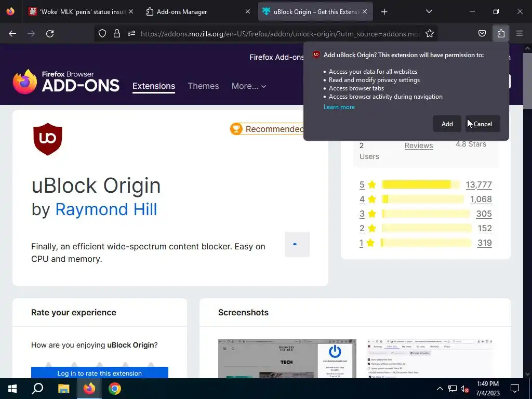532x399 pixels.
Task: Open the 1,068 four-star reviews count
Action: pos(481,199)
